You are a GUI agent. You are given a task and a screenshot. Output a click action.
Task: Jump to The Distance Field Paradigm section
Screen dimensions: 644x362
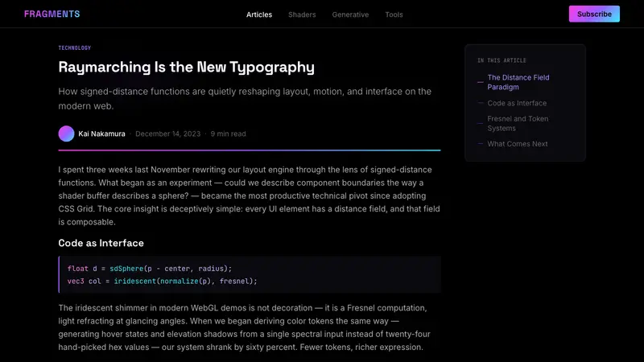[518, 82]
